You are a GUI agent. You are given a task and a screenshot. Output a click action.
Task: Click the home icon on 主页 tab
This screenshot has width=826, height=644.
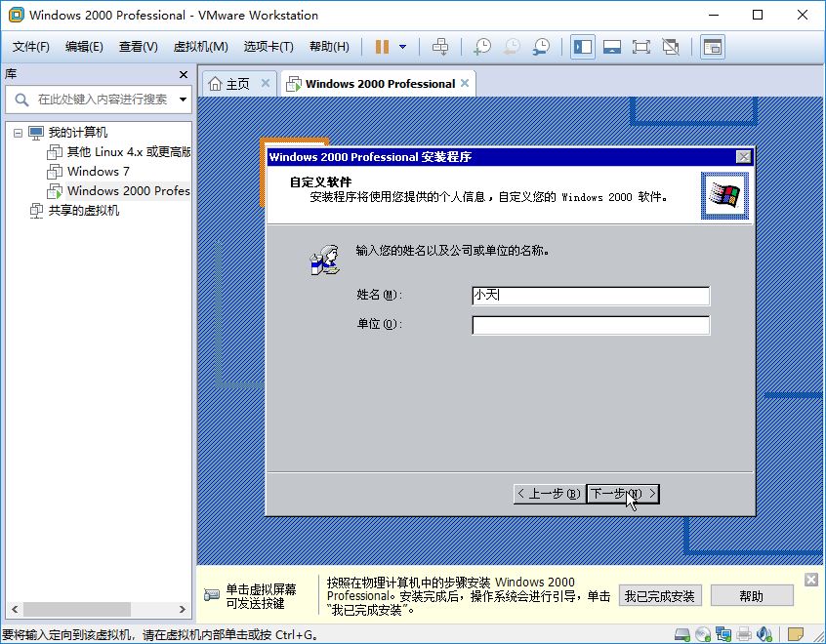tap(215, 84)
